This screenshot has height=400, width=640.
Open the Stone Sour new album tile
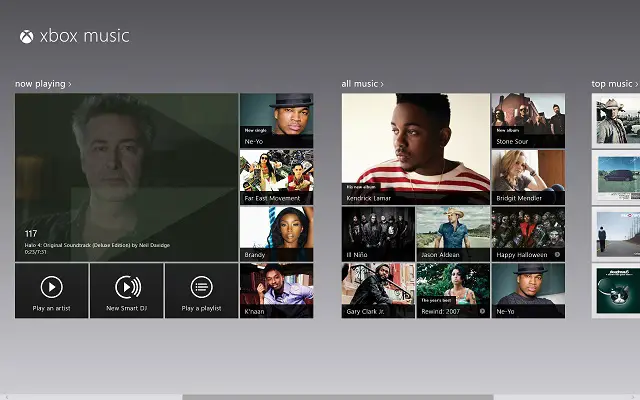point(528,120)
